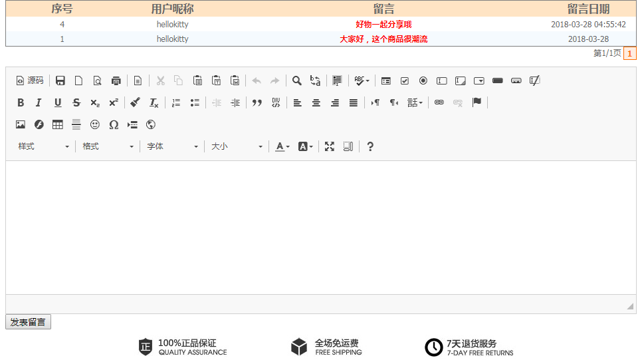Open the text color picker

pos(282,146)
